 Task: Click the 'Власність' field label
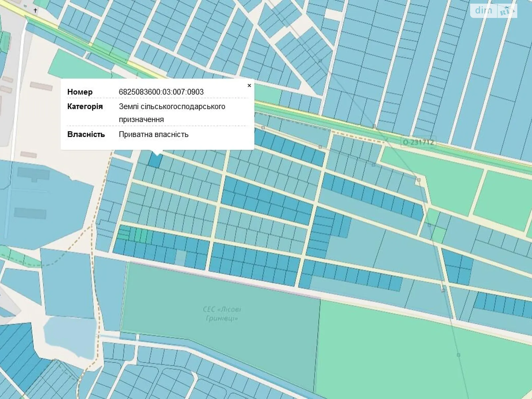point(86,134)
